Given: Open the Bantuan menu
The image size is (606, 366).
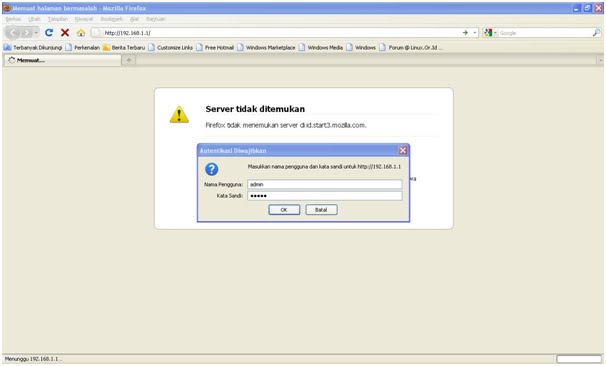Looking at the screenshot, I should click(156, 19).
